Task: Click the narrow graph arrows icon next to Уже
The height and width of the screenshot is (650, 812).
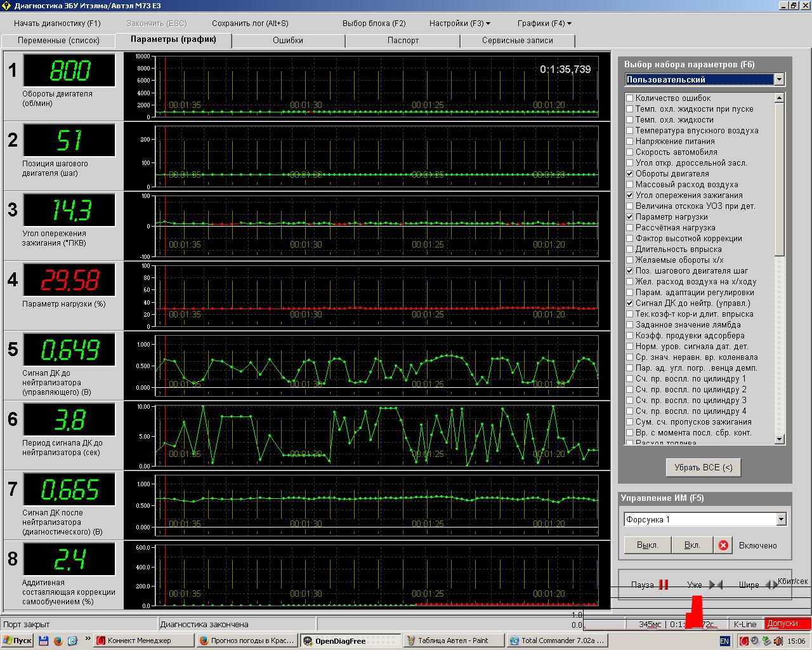Action: (x=716, y=585)
